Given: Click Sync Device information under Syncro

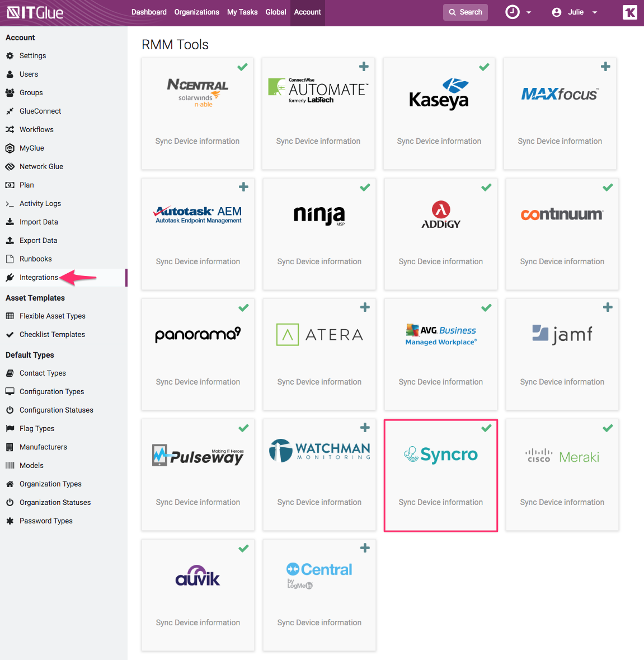Looking at the screenshot, I should (441, 502).
